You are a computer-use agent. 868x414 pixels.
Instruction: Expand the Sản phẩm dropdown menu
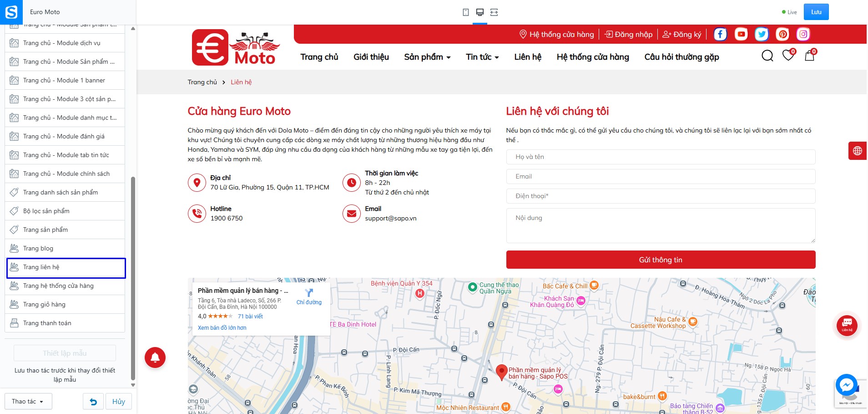pyautogui.click(x=427, y=57)
